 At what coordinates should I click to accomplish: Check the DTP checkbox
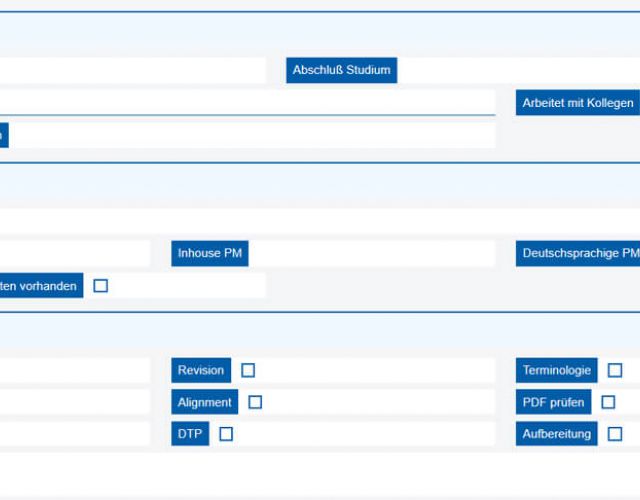226,434
